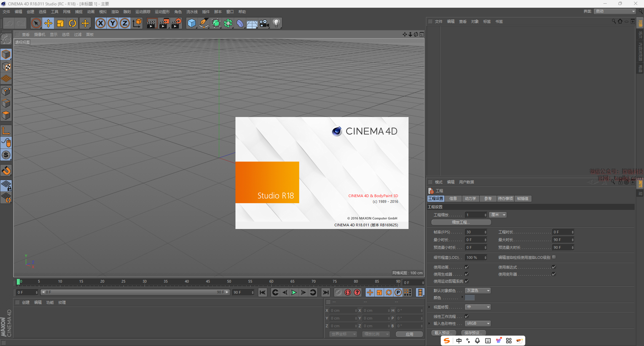
Task: Click the 应用 button in coordinates panel
Action: 409,334
